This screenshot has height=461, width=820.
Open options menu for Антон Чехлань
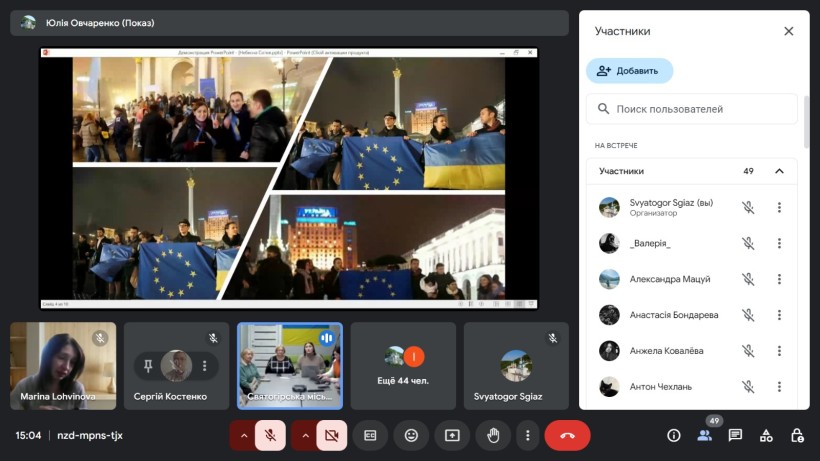[x=779, y=387]
